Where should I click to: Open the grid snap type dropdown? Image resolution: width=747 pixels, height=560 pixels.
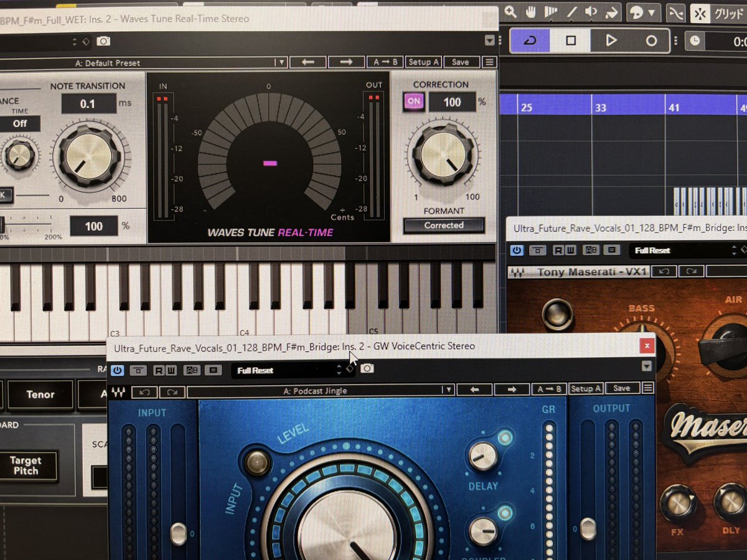730,13
